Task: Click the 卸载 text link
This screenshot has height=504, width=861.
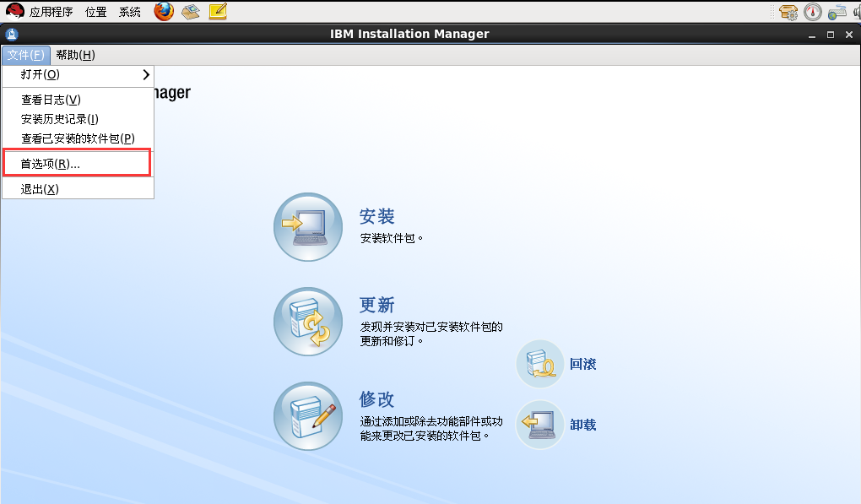Action: pyautogui.click(x=583, y=425)
